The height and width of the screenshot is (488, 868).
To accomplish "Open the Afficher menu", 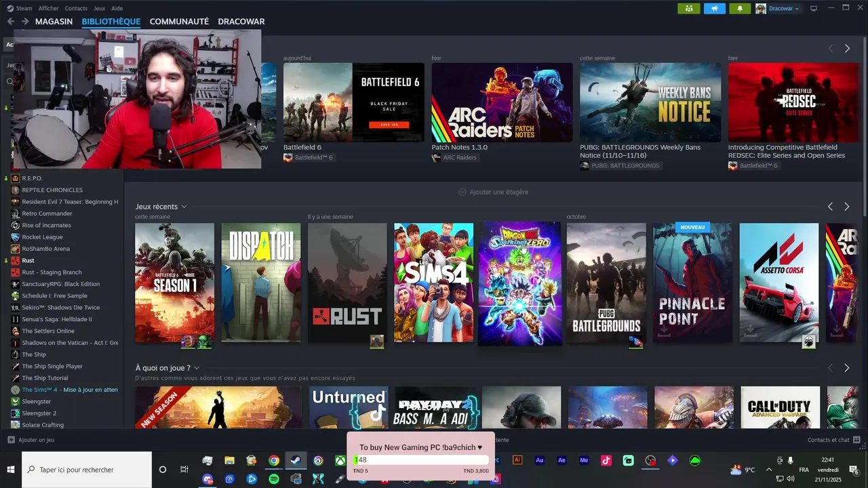I will click(x=49, y=8).
